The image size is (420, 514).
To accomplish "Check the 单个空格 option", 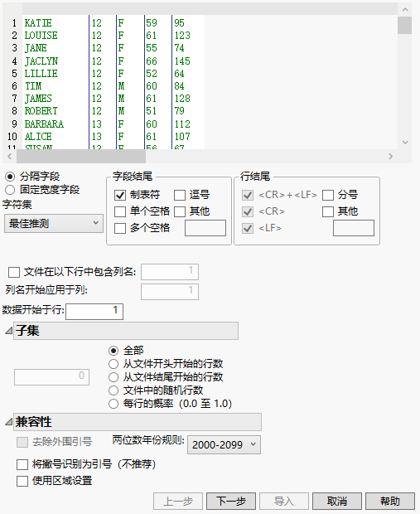I will [120, 211].
